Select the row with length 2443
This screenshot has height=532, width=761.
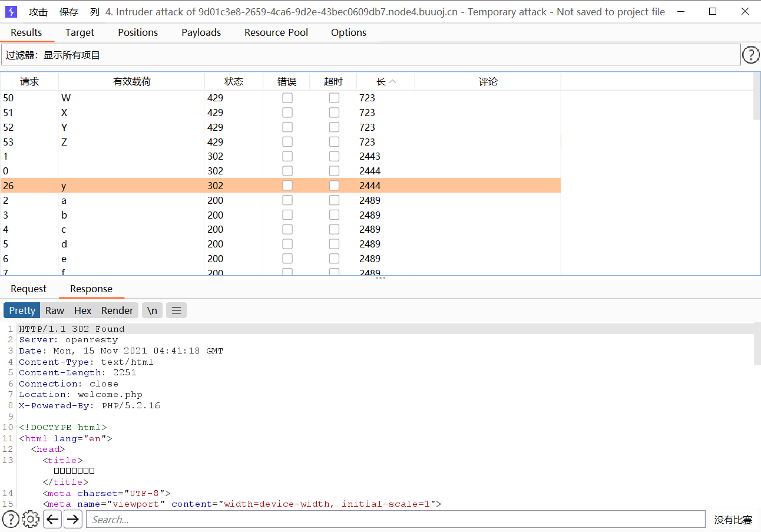pyautogui.click(x=280, y=156)
